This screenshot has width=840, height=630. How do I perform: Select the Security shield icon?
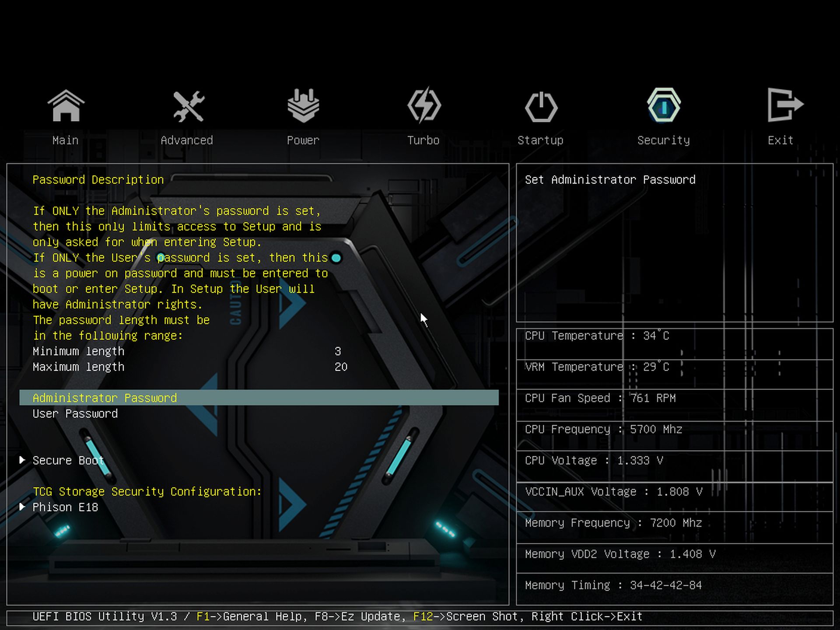tap(664, 106)
